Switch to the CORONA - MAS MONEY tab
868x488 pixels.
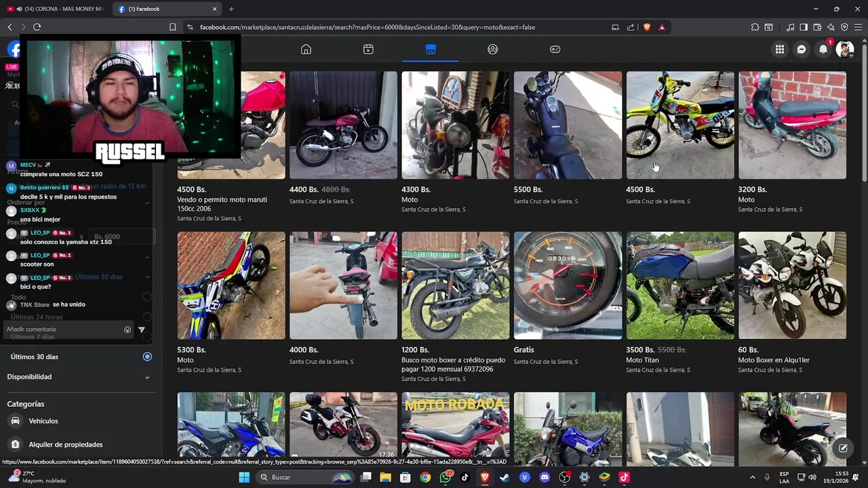54,9
